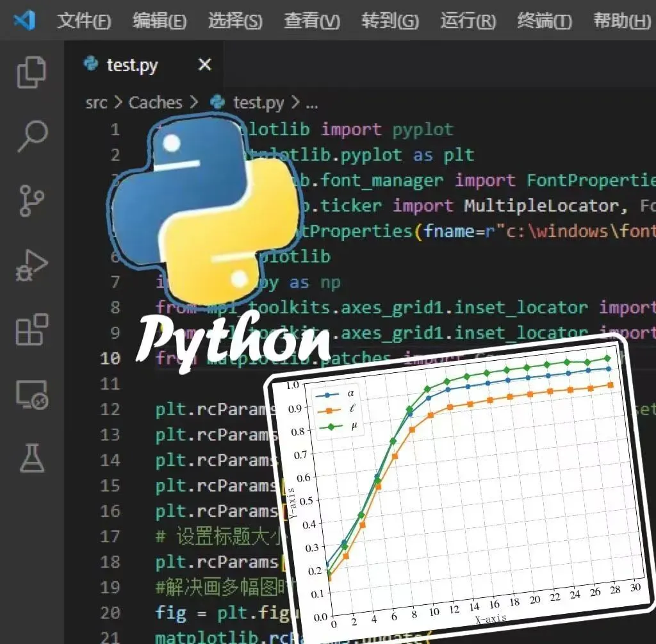The height and width of the screenshot is (644, 656).
Task: Open the Testing flask icon
Action: (32, 458)
